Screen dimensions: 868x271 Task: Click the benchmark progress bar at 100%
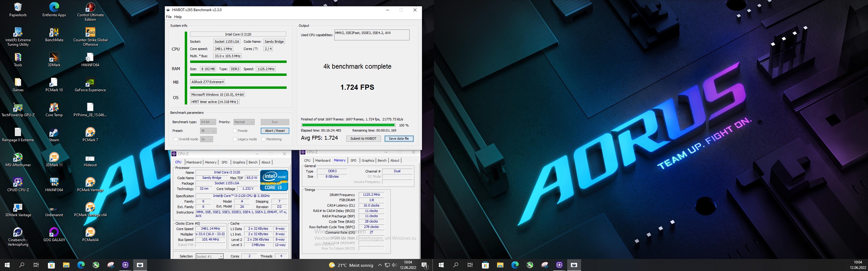click(348, 125)
